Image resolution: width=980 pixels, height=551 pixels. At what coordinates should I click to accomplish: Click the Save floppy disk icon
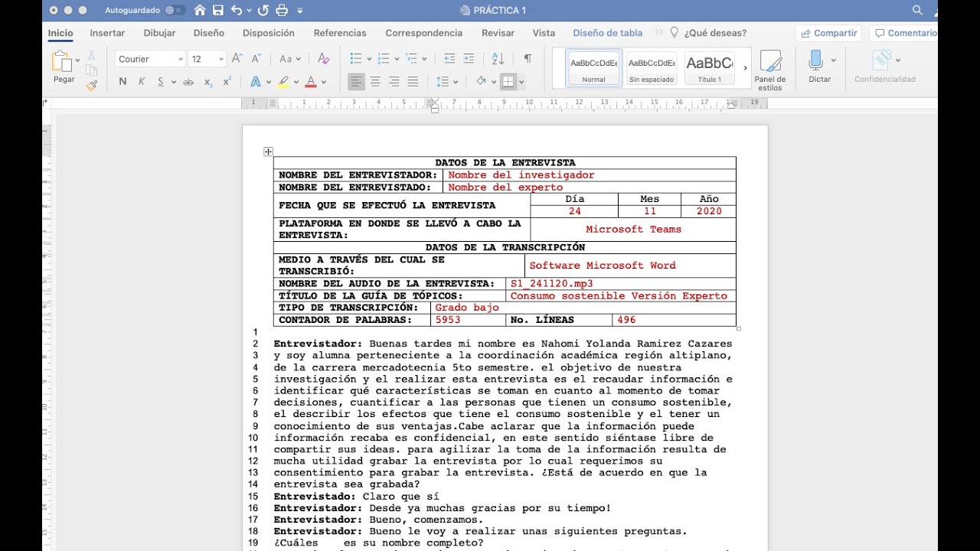click(218, 11)
